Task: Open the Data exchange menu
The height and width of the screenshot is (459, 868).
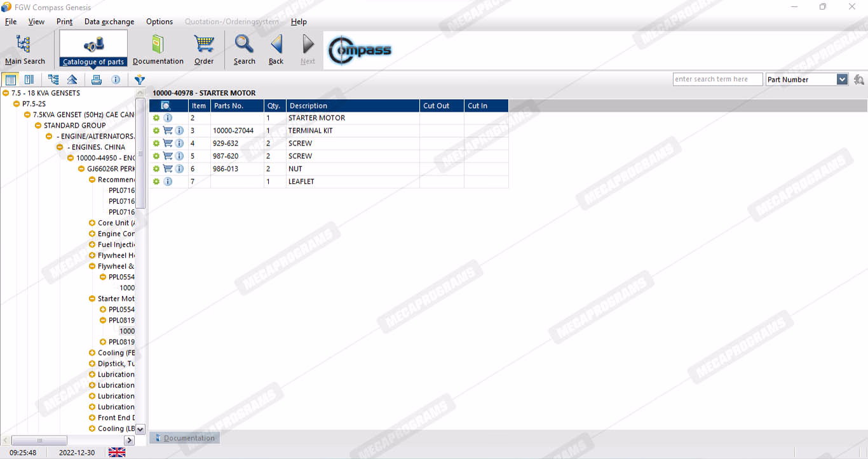Action: 109,22
